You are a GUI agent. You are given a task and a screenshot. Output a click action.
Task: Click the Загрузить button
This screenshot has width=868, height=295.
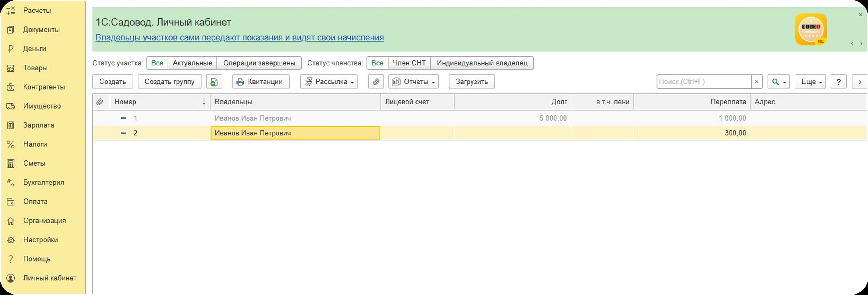tap(472, 82)
